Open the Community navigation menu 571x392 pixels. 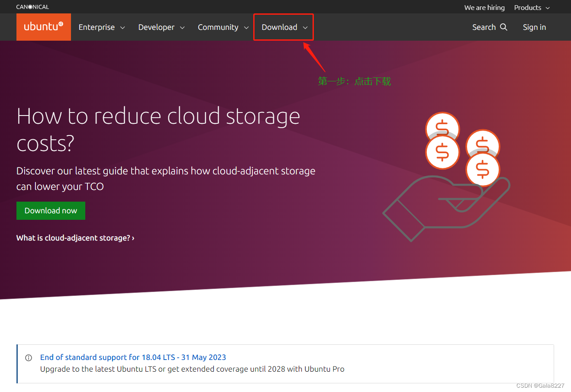pyautogui.click(x=223, y=27)
